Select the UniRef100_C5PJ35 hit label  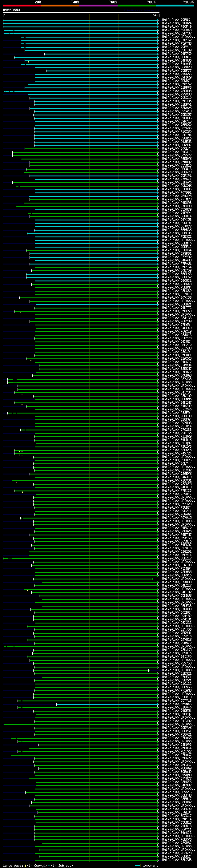click(177, 101)
